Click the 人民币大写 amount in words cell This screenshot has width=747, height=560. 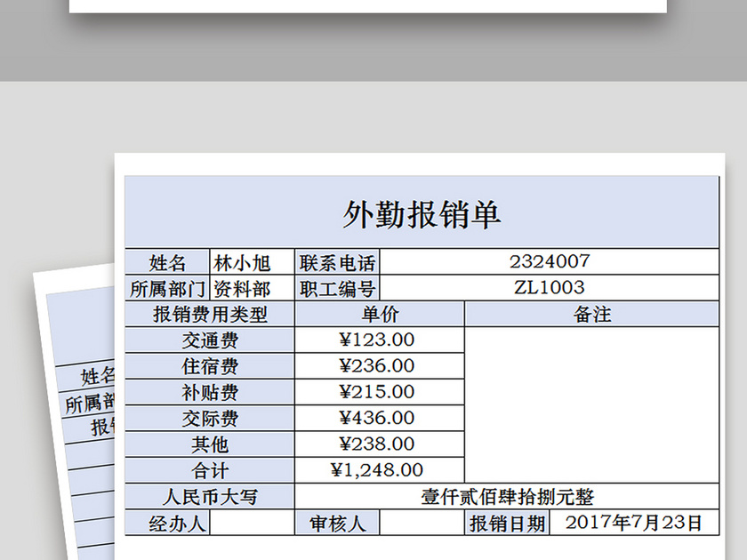[x=211, y=498]
